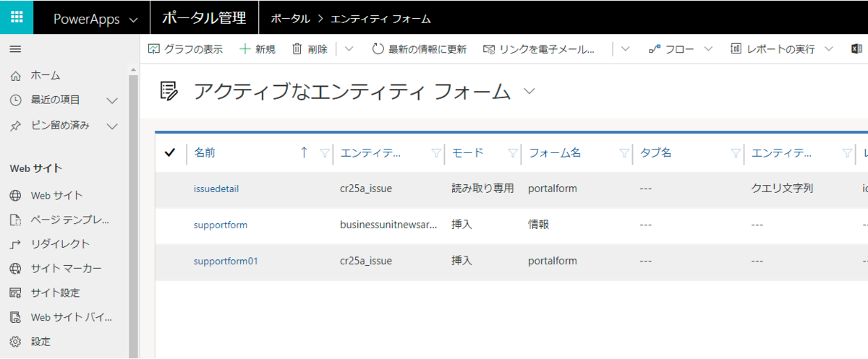
Task: Expand the PowerApps dropdown chevron
Action: (133, 20)
